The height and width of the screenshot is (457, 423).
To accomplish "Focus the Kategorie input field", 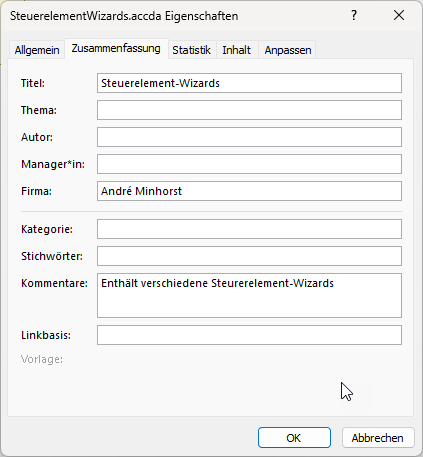I will [x=249, y=229].
